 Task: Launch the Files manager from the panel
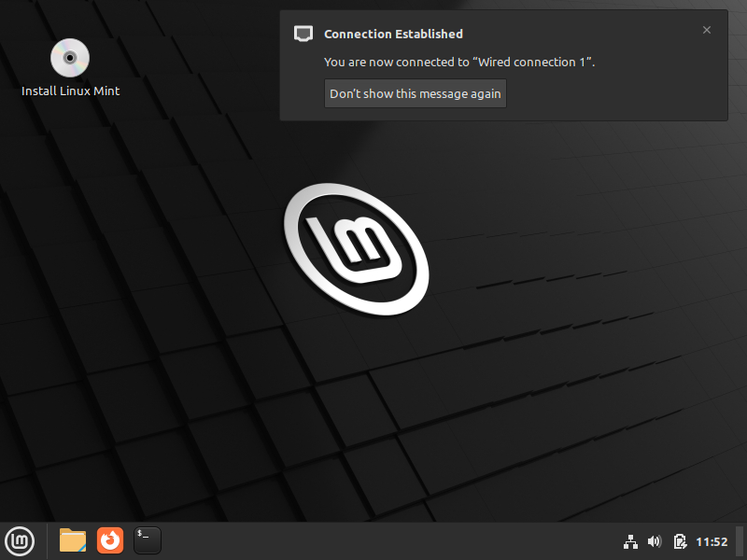(73, 540)
